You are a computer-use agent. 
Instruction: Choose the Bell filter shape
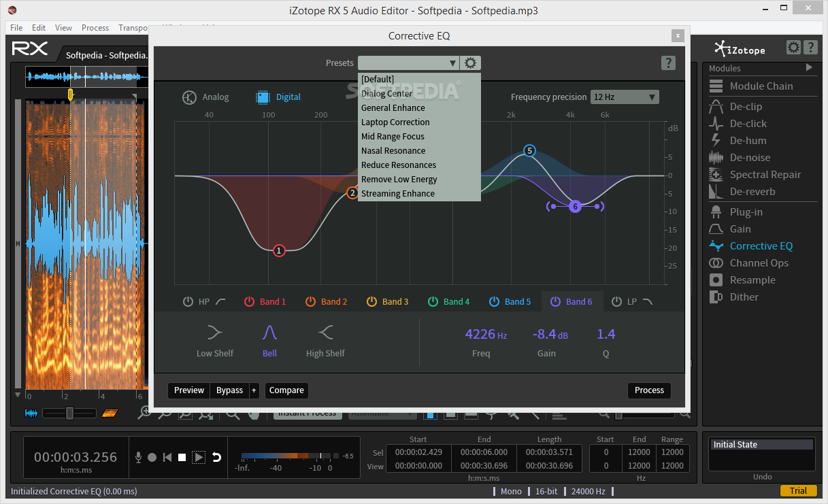270,340
